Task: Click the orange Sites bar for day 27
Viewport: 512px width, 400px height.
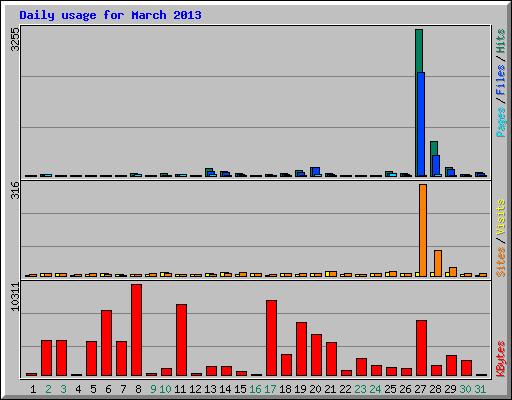Action: 423,230
